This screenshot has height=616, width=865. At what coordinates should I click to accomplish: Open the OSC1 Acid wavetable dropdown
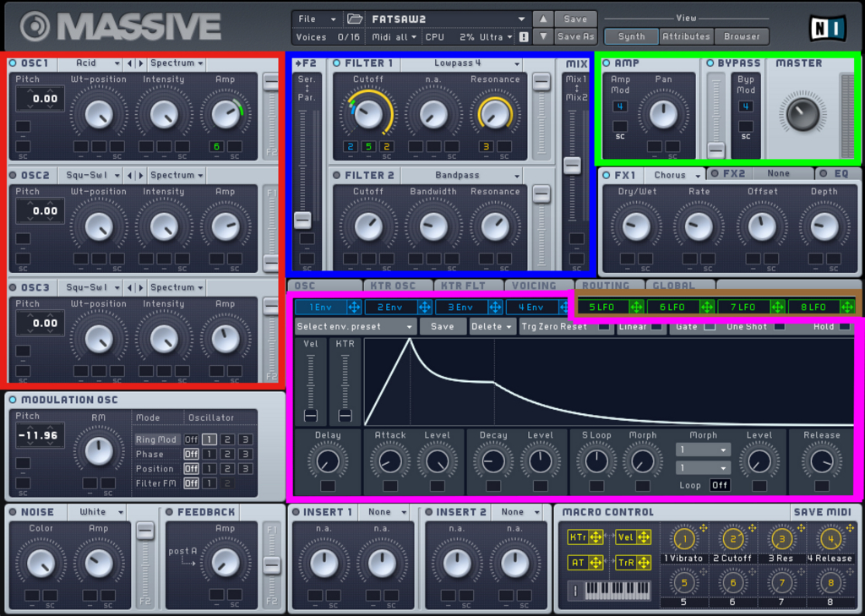pos(90,63)
